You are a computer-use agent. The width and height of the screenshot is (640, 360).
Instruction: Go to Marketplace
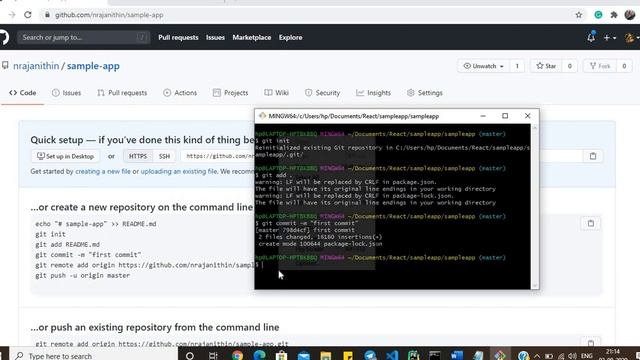click(x=252, y=37)
